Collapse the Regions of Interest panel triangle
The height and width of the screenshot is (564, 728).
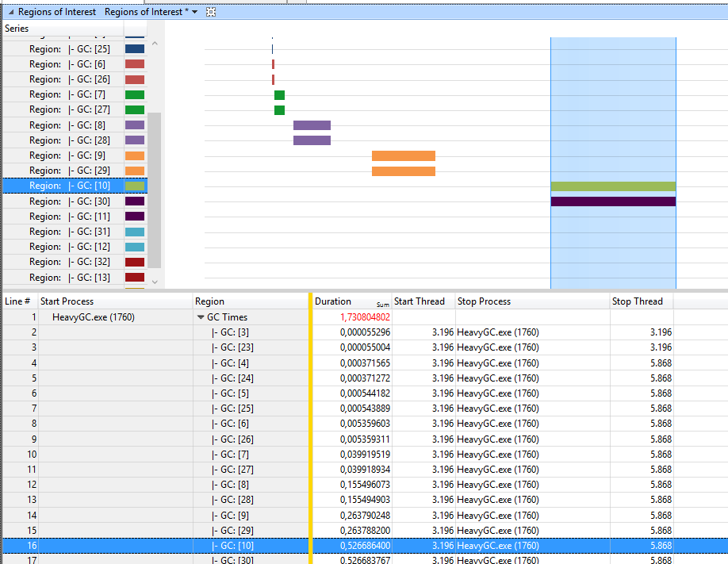tap(10, 12)
